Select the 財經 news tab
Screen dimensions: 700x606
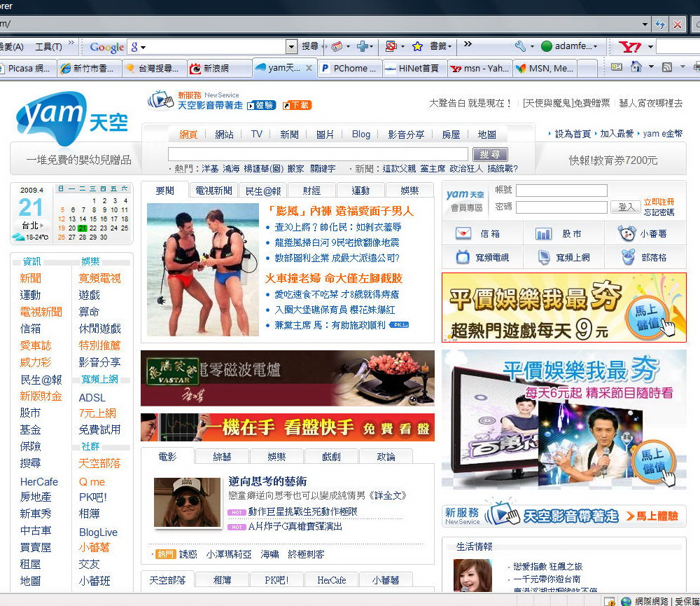pos(311,191)
